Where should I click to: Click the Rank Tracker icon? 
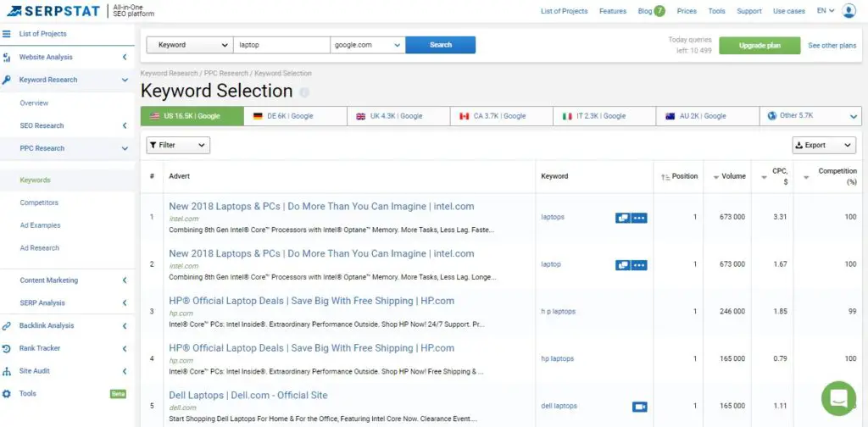pos(7,348)
